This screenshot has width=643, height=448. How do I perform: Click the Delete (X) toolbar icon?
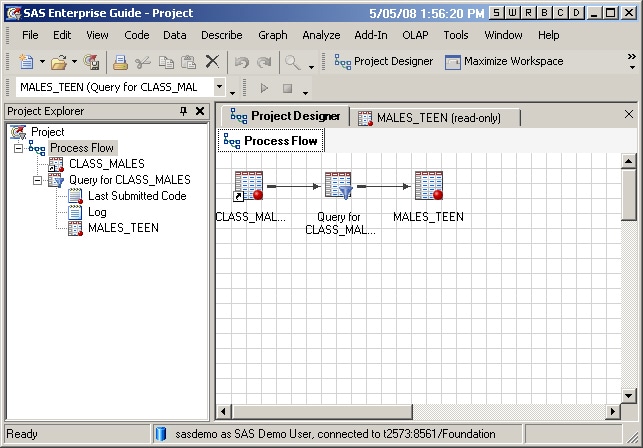coord(212,62)
